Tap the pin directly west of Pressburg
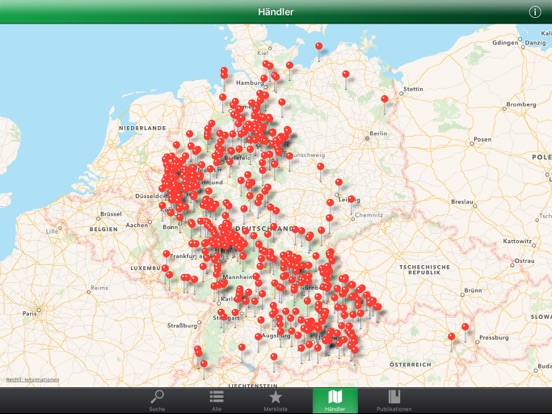The width and height of the screenshot is (552, 414). coord(451,337)
